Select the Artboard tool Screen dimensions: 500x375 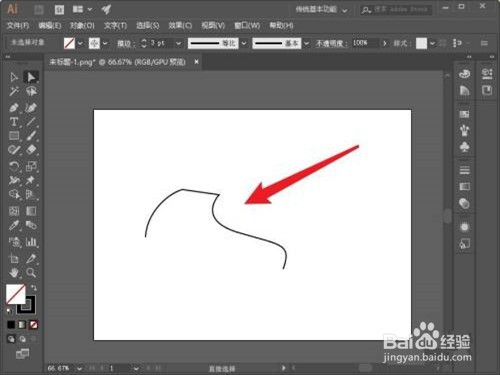[14, 259]
